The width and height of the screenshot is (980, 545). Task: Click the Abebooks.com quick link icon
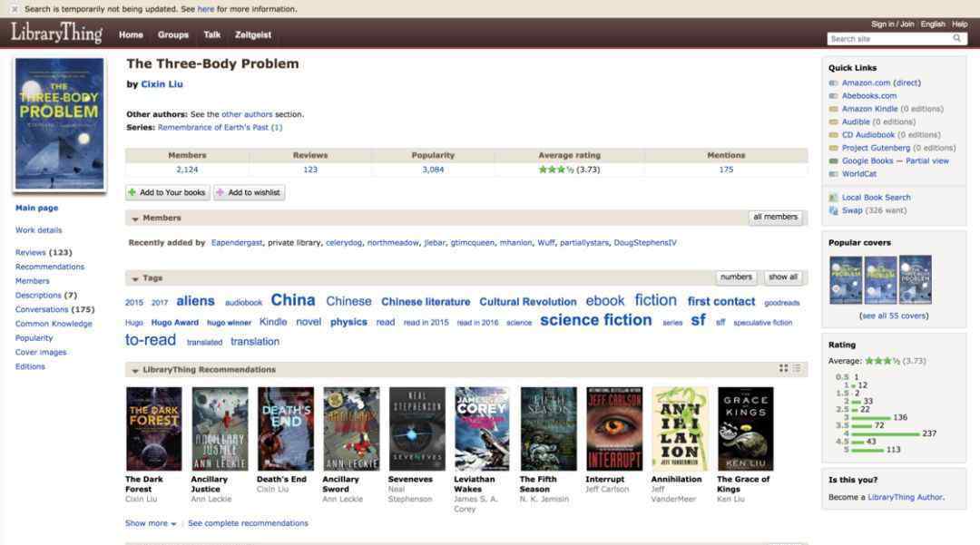[833, 96]
